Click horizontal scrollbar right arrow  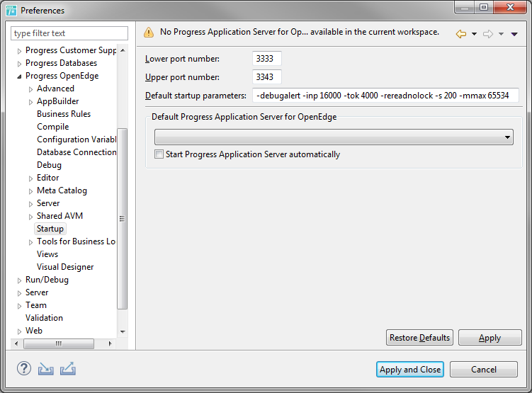click(x=110, y=343)
